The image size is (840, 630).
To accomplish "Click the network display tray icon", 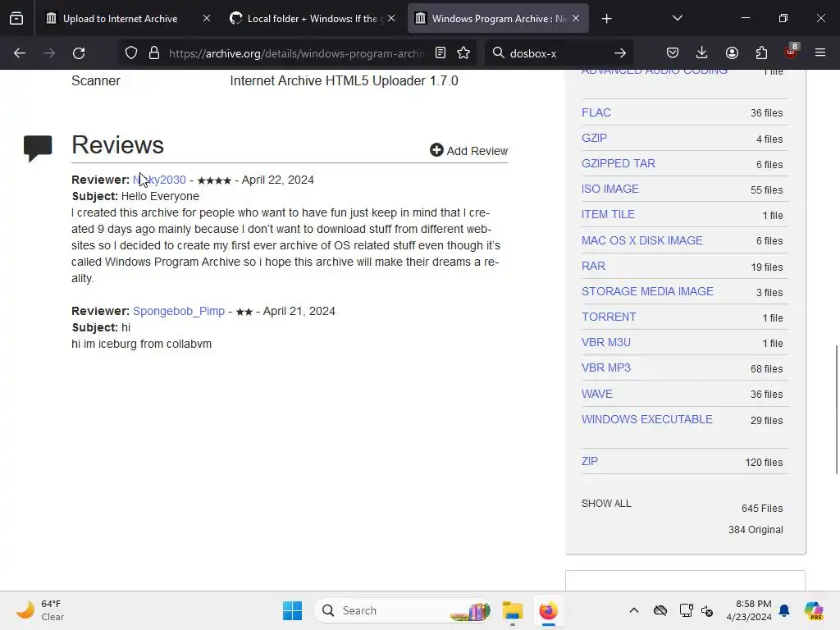I will [x=686, y=610].
